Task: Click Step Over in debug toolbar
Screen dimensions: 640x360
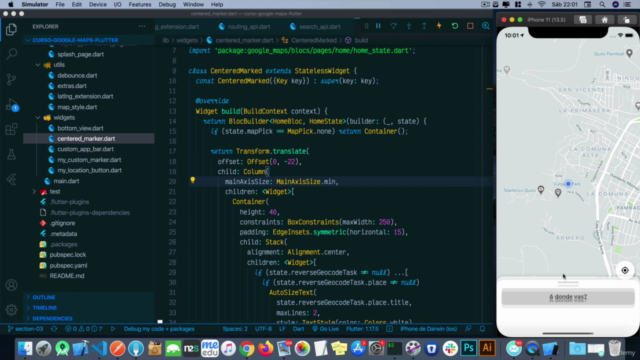Action: [393, 26]
